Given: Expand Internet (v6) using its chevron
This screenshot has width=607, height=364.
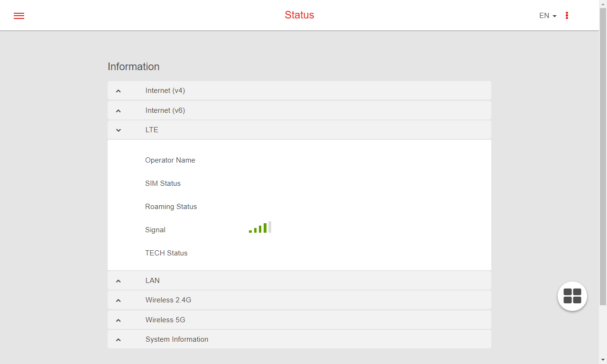Looking at the screenshot, I should tap(119, 111).
